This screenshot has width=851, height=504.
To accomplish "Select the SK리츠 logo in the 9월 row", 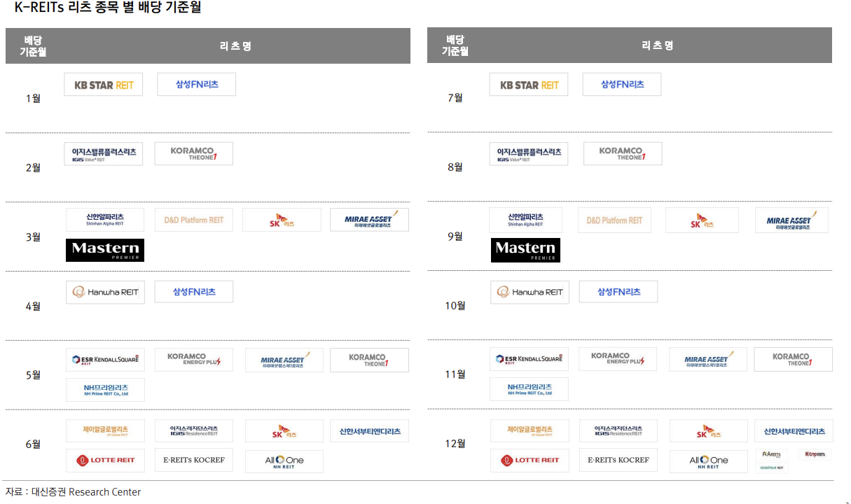I will tap(703, 220).
